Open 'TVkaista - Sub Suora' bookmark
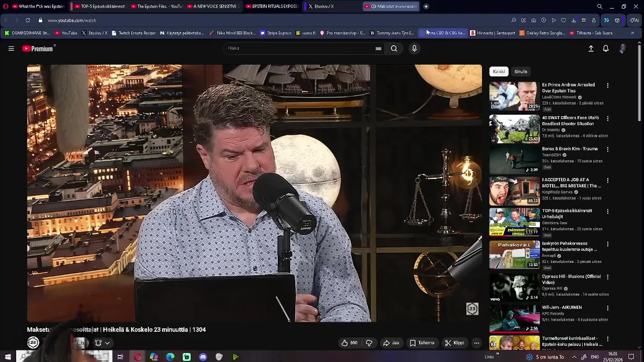This screenshot has width=644, height=362. tap(591, 33)
